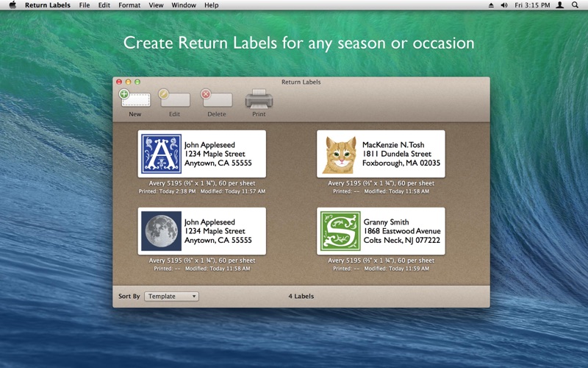The height and width of the screenshot is (368, 588).
Task: Click 'Modified: Today 11:57 AM' text
Action: pyautogui.click(x=233, y=191)
